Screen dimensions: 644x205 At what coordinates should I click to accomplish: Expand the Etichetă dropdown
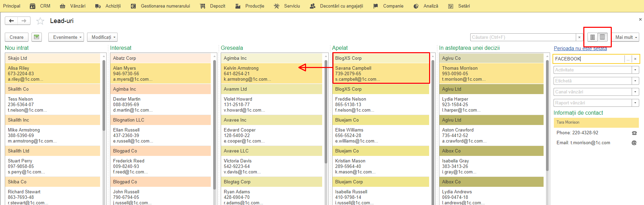click(635, 81)
